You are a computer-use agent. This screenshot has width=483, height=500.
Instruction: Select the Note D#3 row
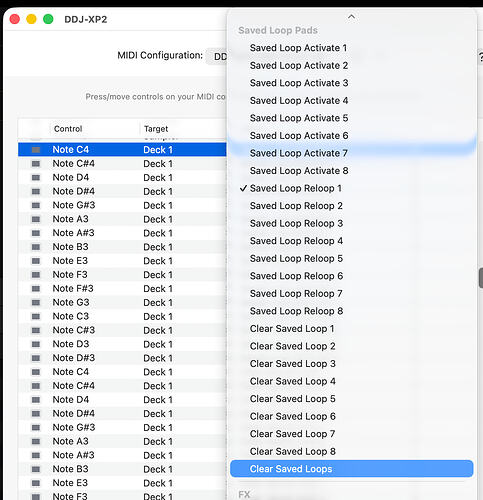point(122,358)
